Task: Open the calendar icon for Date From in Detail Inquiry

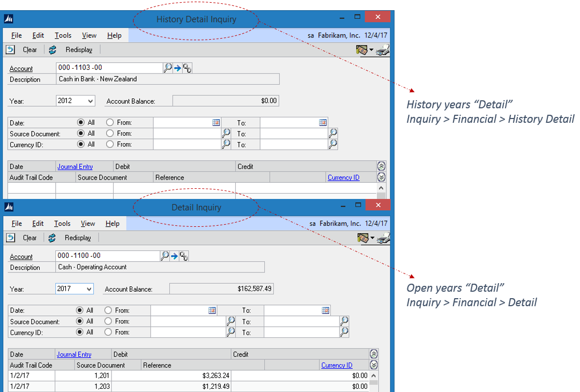Action: tap(212, 310)
